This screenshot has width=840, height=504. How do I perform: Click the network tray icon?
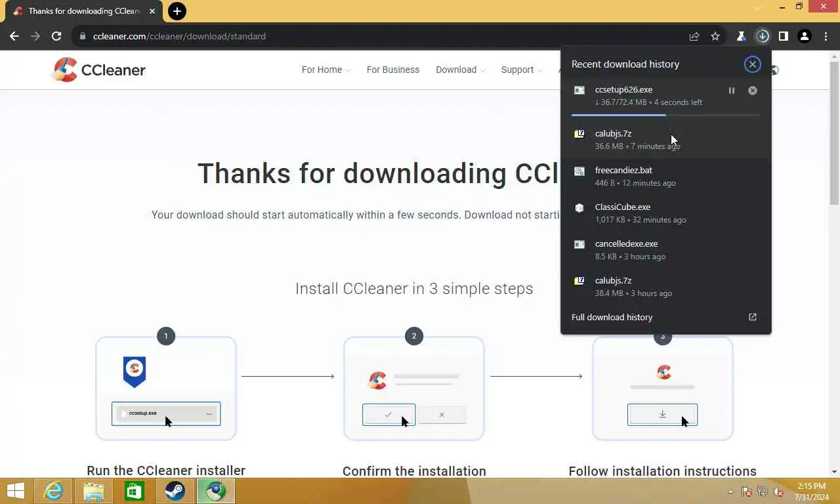pos(763,492)
